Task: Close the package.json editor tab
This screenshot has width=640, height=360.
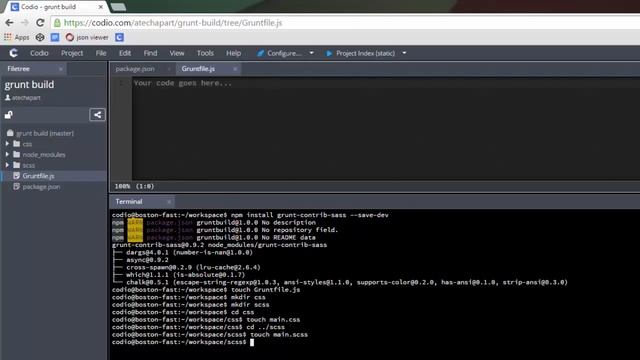Action: pyautogui.click(x=169, y=69)
